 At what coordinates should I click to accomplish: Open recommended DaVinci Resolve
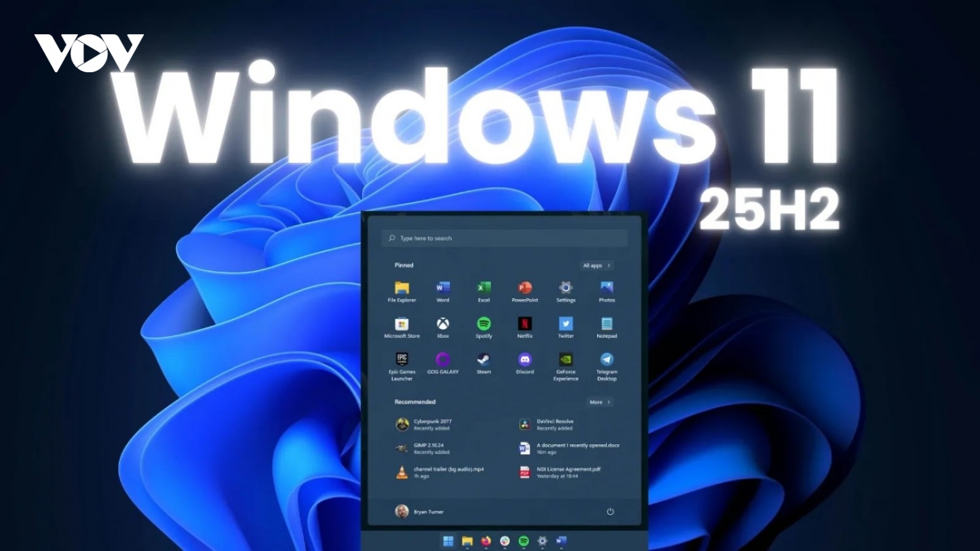point(546,424)
